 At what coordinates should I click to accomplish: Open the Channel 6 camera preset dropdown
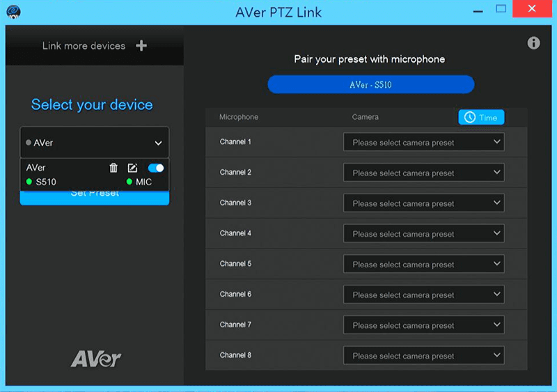pyautogui.click(x=424, y=295)
